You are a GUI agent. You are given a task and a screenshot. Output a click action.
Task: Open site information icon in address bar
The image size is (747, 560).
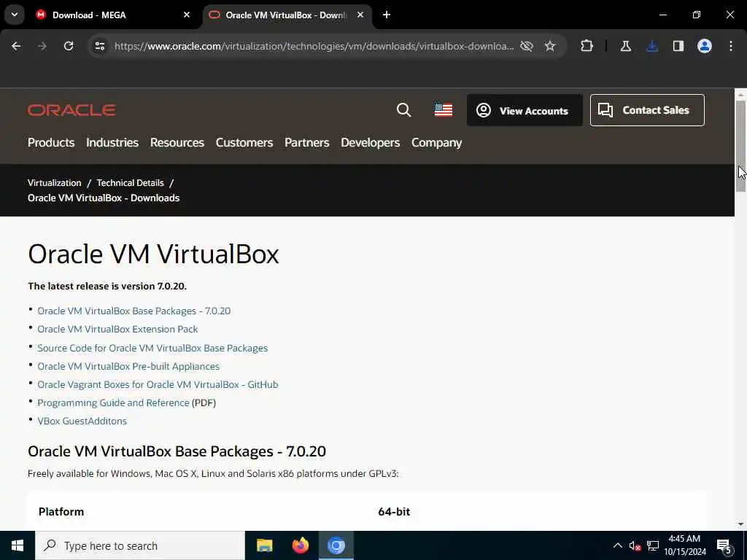tap(99, 46)
